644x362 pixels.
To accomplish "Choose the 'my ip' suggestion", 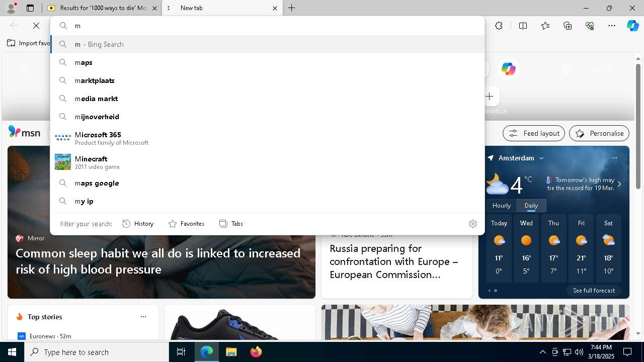I will click(268, 201).
